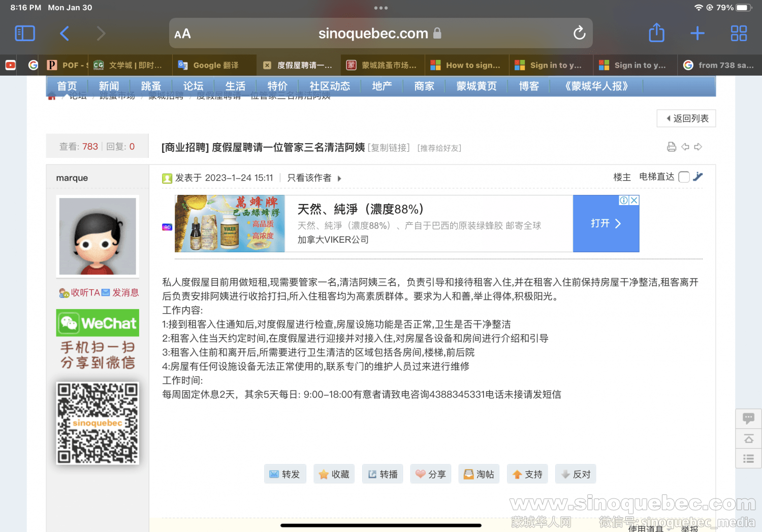Show the tab overview grid
The width and height of the screenshot is (762, 532).
click(x=738, y=34)
